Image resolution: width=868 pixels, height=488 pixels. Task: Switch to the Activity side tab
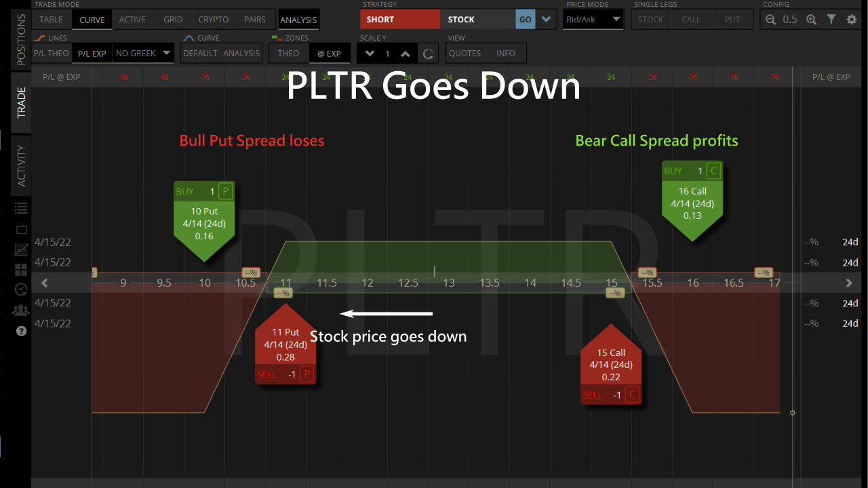click(21, 166)
